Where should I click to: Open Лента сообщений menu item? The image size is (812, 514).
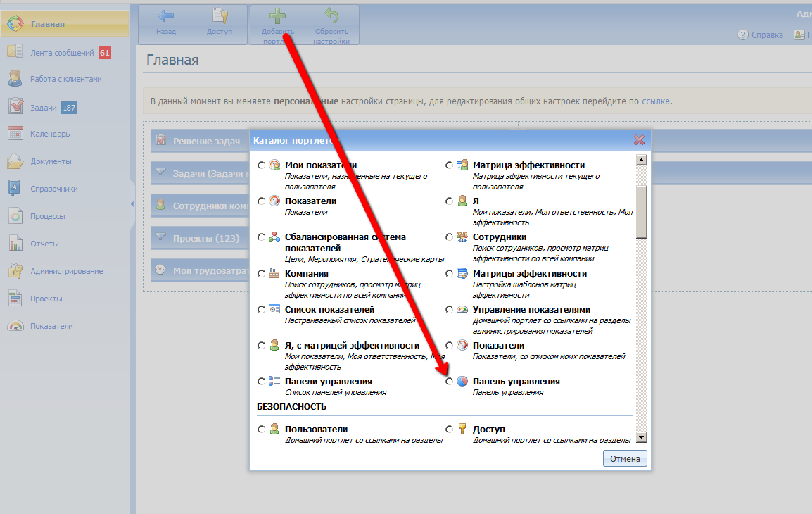click(62, 53)
